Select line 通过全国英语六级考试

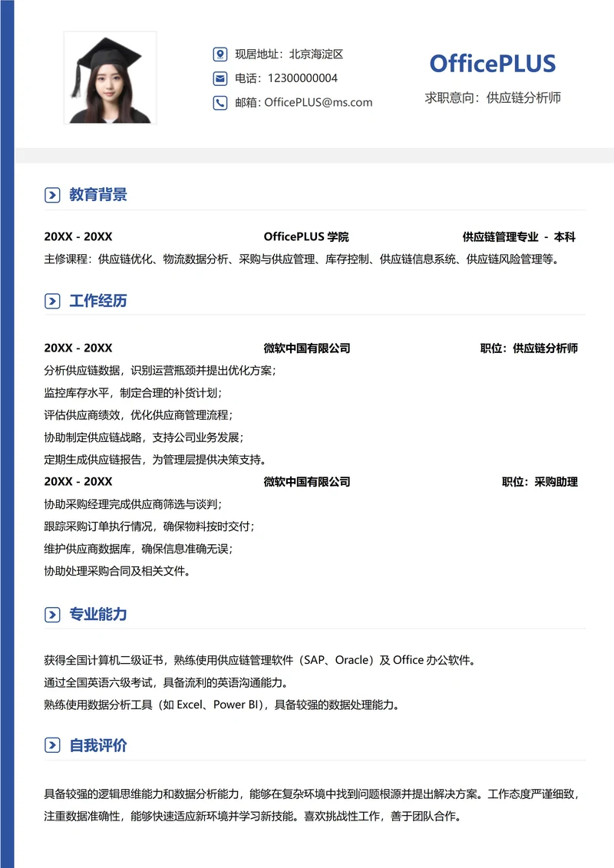(167, 682)
